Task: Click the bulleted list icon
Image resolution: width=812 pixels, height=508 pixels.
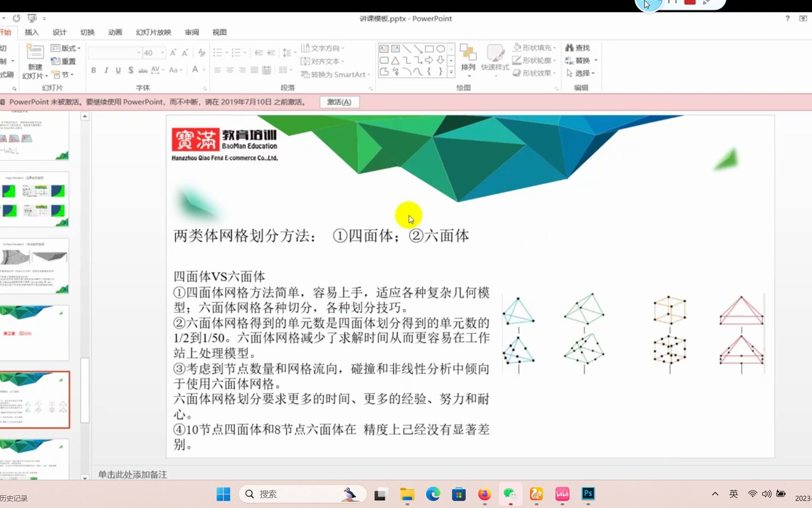Action: 218,53
